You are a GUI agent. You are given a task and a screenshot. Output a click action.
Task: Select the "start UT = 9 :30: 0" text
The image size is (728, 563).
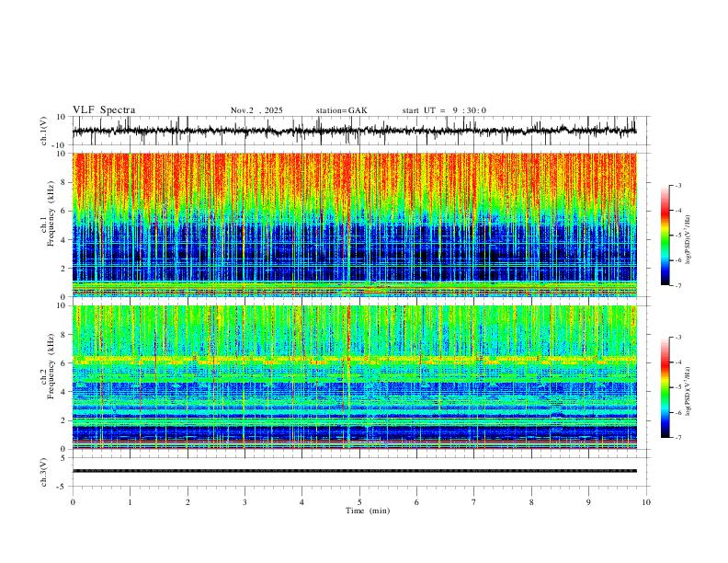444,110
